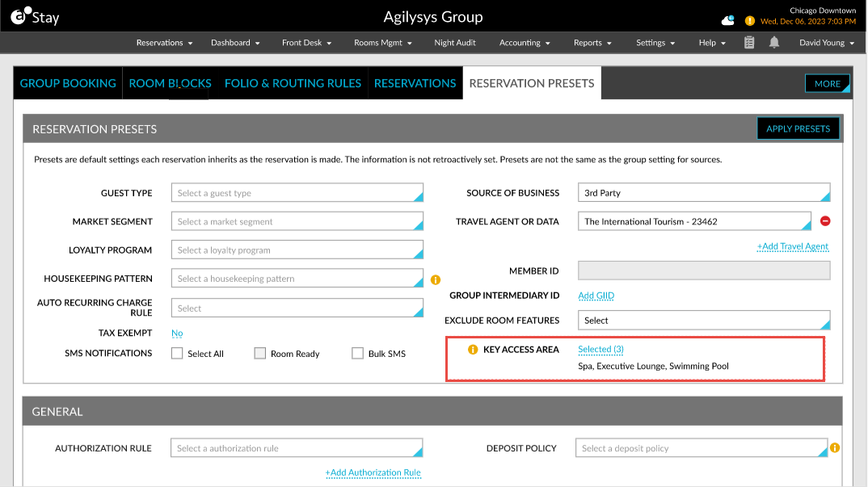Viewport: 868px width, 487px height.
Task: Click info icon beside Housekeeping Pattern
Action: point(436,279)
